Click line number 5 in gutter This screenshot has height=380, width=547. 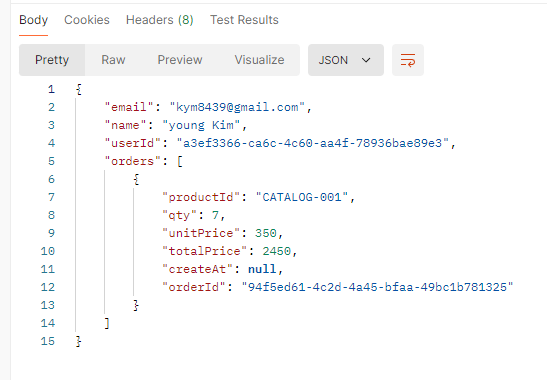click(x=51, y=161)
